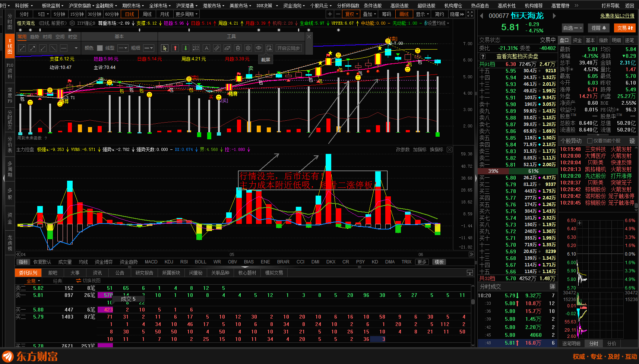
Task: Toggle 简约 simple mode
Action: [x=440, y=14]
